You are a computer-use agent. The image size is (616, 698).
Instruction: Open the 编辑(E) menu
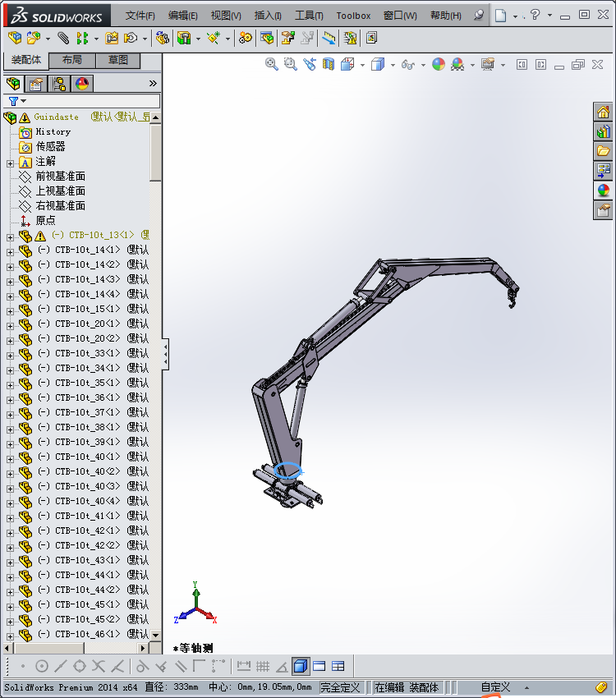coord(183,16)
